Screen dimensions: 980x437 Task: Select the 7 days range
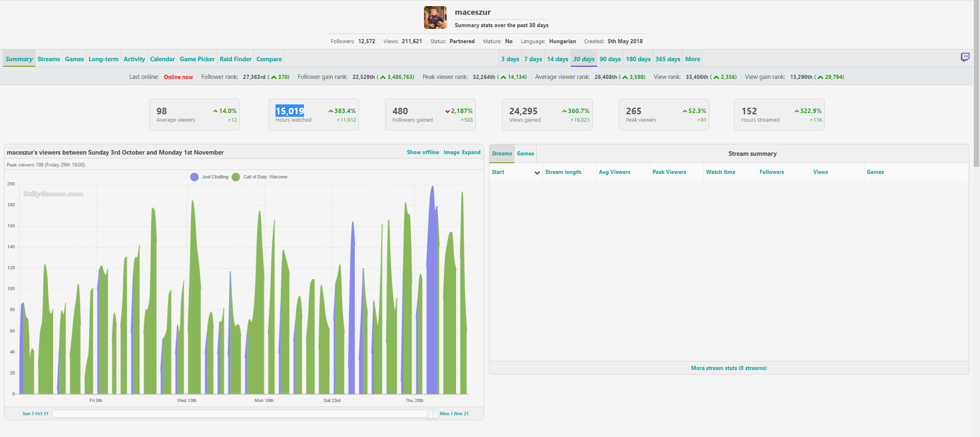pyautogui.click(x=533, y=59)
